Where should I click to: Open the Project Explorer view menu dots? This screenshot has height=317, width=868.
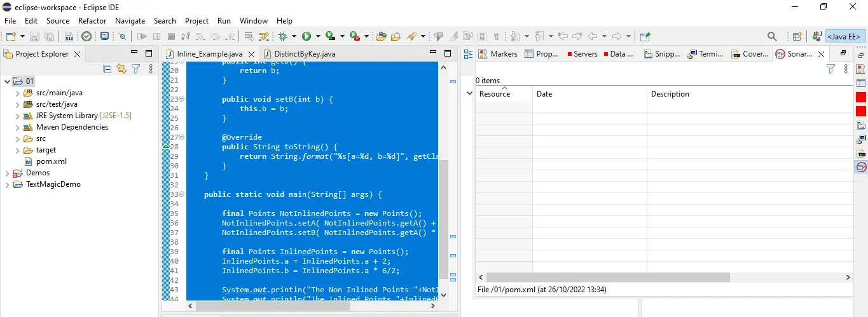coord(151,69)
